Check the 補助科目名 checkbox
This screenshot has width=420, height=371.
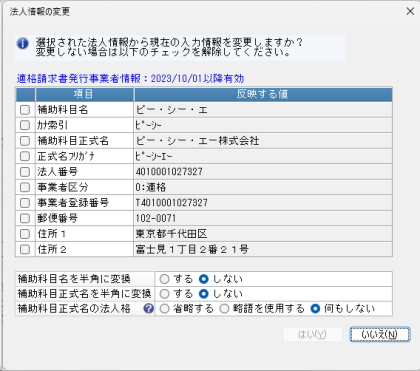25,110
